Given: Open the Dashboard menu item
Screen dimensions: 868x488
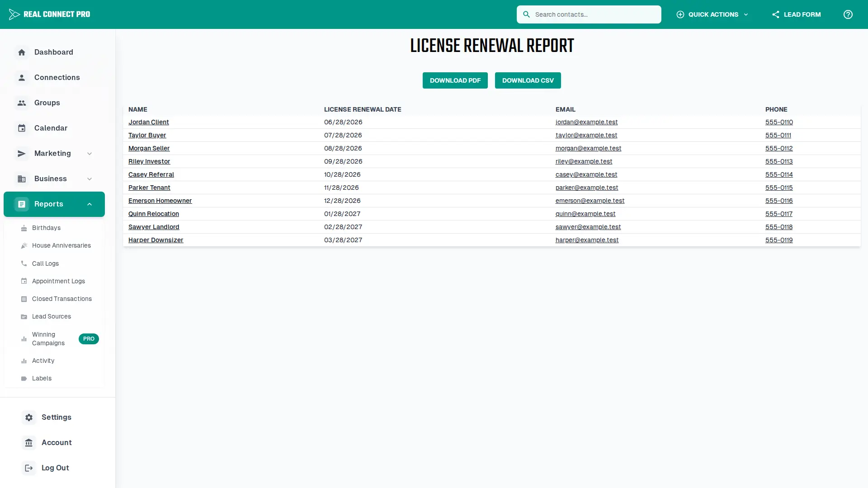Looking at the screenshot, I should [x=54, y=52].
